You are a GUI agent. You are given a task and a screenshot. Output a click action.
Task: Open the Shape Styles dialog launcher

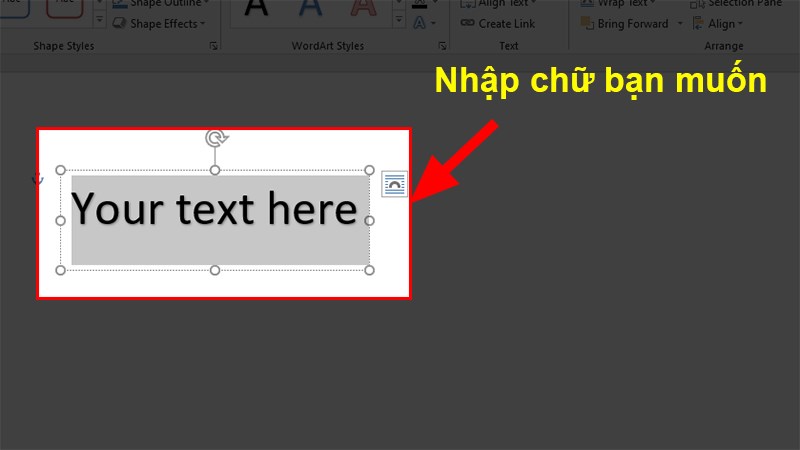coord(212,46)
